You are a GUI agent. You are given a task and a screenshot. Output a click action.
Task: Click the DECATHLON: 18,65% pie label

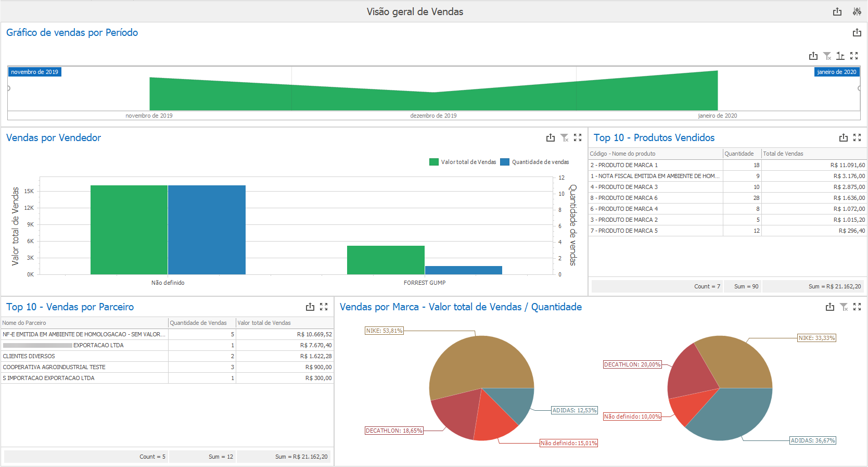pos(394,431)
